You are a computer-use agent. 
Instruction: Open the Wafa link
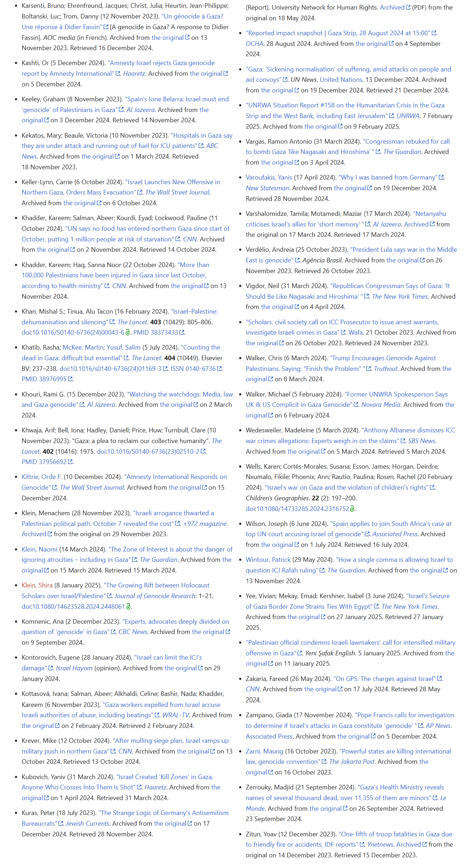coord(356,332)
